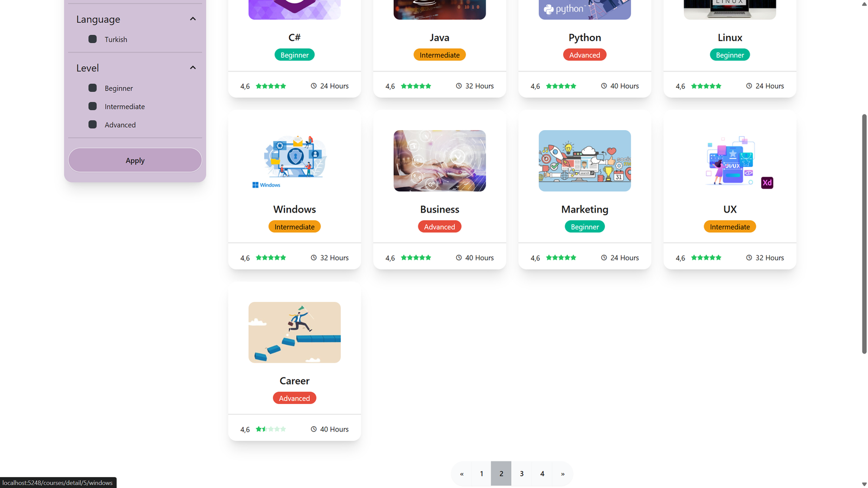Image resolution: width=868 pixels, height=488 pixels.
Task: Click the next page arrow in pagination
Action: [x=563, y=473]
